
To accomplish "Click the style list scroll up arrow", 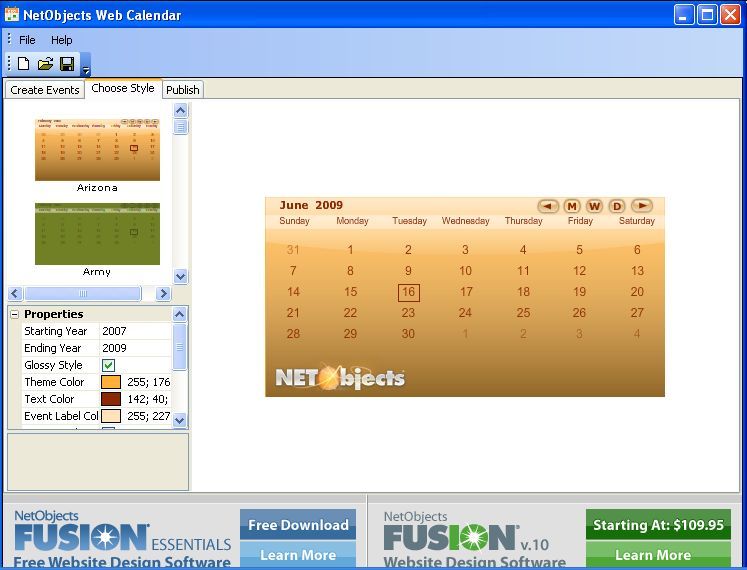I will tap(181, 111).
